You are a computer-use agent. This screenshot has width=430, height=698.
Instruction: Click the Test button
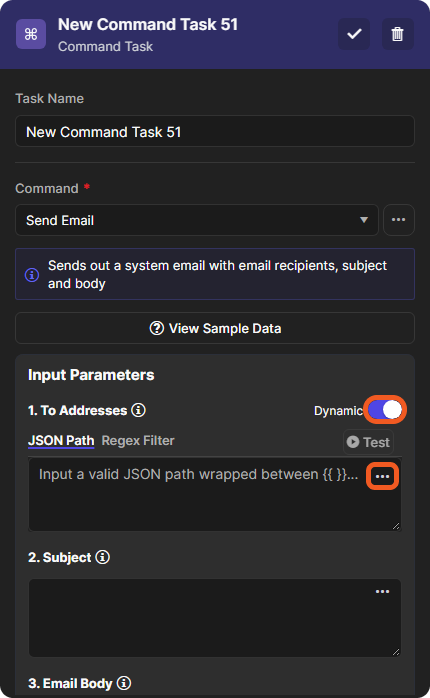click(x=368, y=442)
